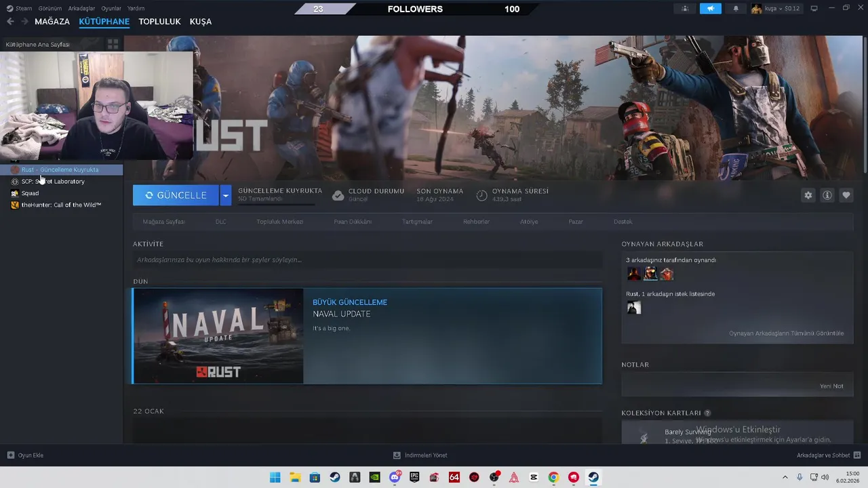868x488 pixels.
Task: Open the Oyunlar menu
Action: pos(111,8)
